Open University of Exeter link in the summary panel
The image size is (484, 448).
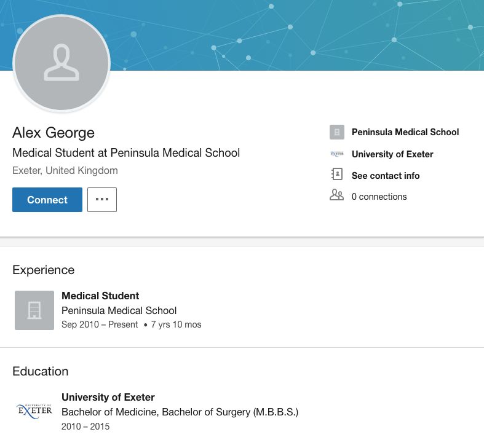[x=392, y=154]
